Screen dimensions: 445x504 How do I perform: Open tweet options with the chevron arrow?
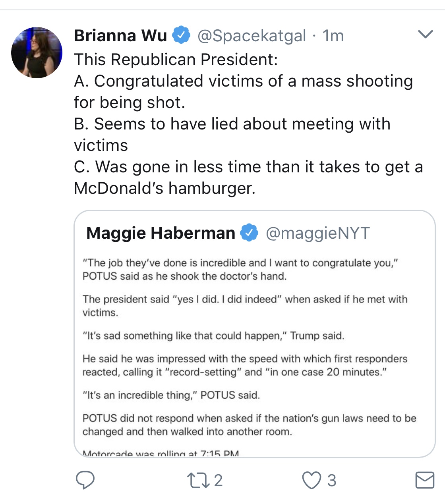[426, 35]
